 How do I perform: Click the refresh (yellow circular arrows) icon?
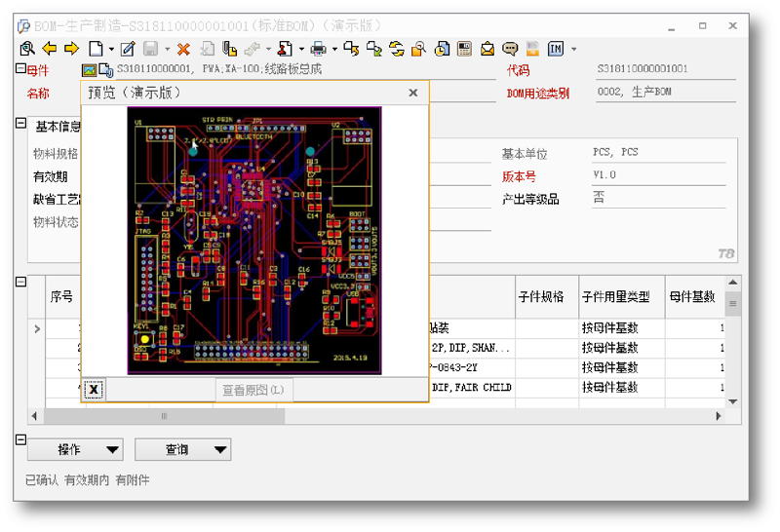pyautogui.click(x=397, y=48)
